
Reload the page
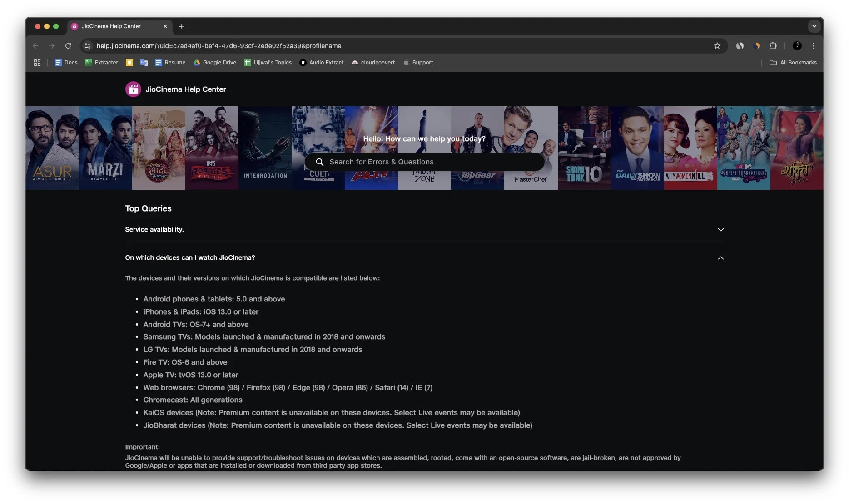point(68,46)
